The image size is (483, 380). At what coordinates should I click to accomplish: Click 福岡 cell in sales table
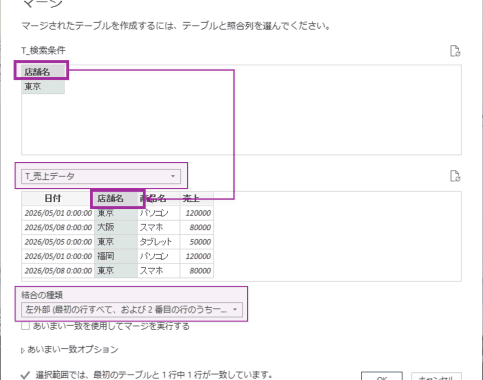(x=116, y=256)
